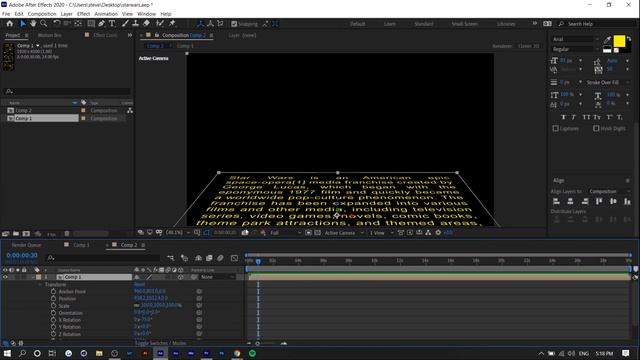Viewport: 640px width, 360px height.
Task: Select the Zoom magnifier tool
Action: point(43,24)
